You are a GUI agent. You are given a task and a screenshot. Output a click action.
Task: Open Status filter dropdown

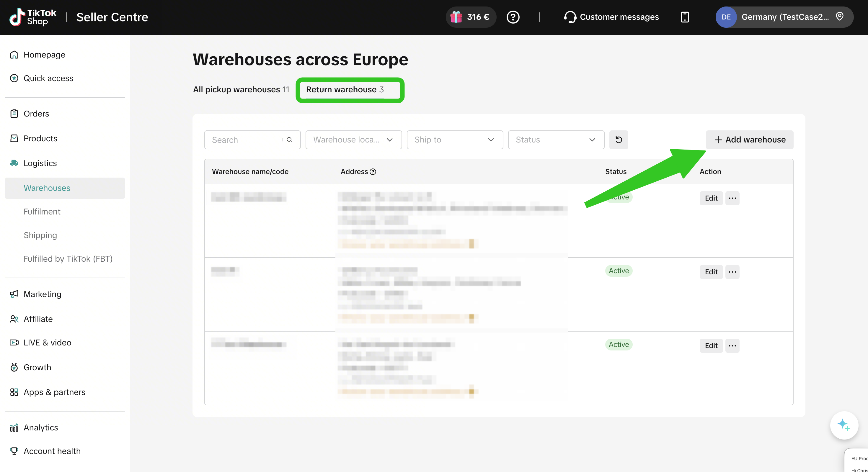point(556,140)
